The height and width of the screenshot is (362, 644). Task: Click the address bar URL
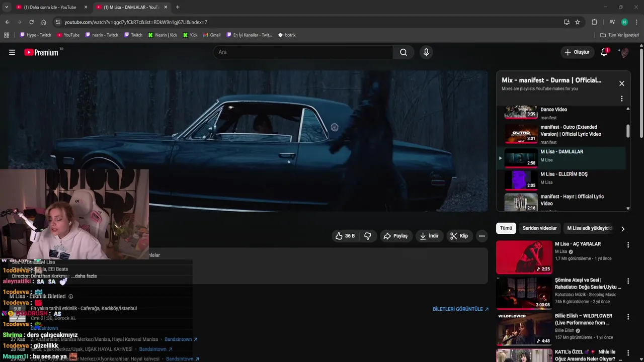coord(136,22)
